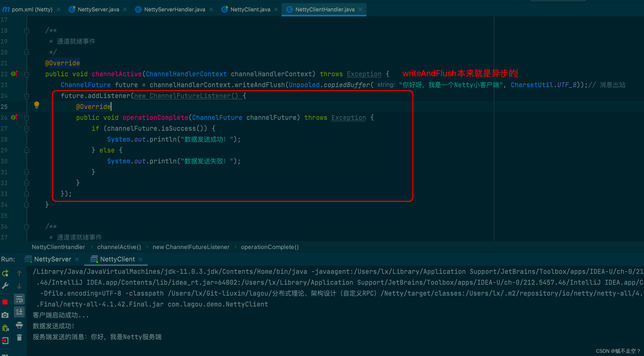
Task: Stop the running NettyClient process
Action: (x=5, y=302)
